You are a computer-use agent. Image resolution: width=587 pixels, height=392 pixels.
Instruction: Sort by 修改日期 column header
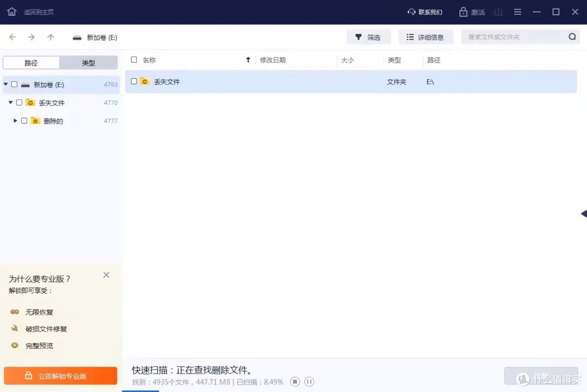272,60
